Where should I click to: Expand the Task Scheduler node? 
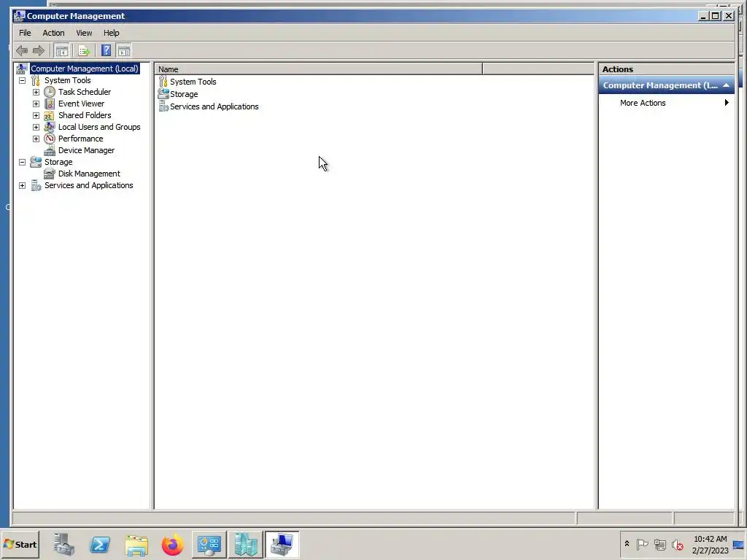[36, 92]
